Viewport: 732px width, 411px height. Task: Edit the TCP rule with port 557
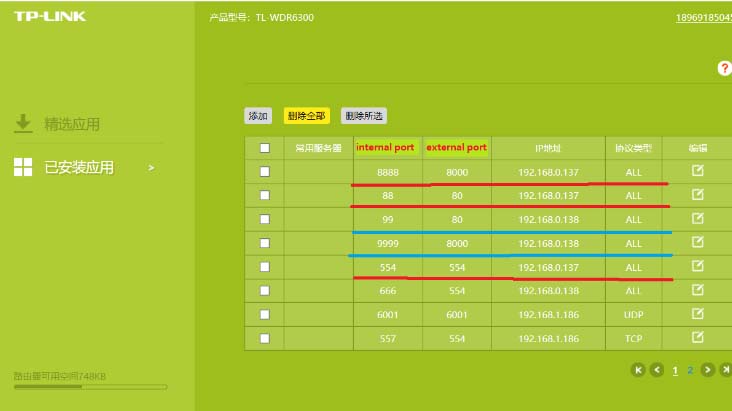click(697, 337)
